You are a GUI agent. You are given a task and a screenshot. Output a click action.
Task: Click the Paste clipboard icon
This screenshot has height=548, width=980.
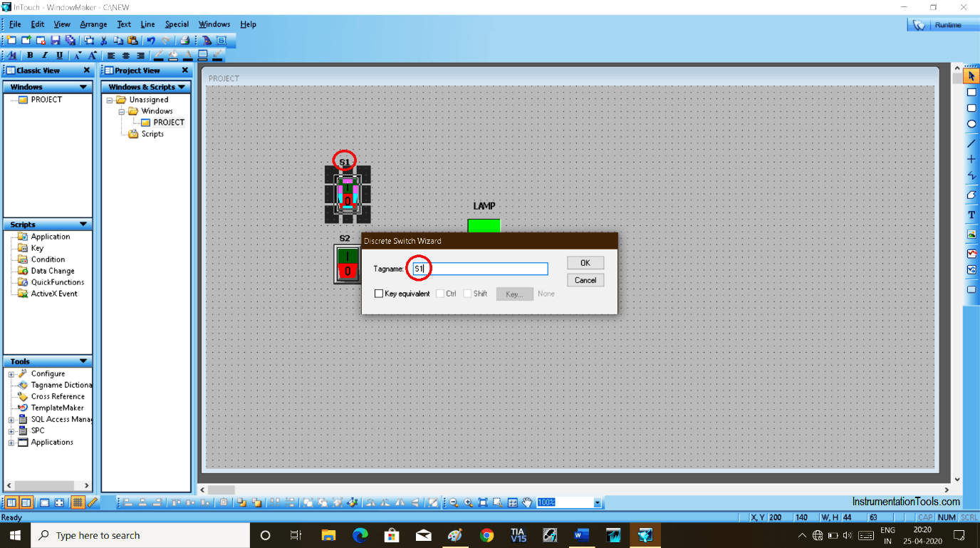pos(132,40)
